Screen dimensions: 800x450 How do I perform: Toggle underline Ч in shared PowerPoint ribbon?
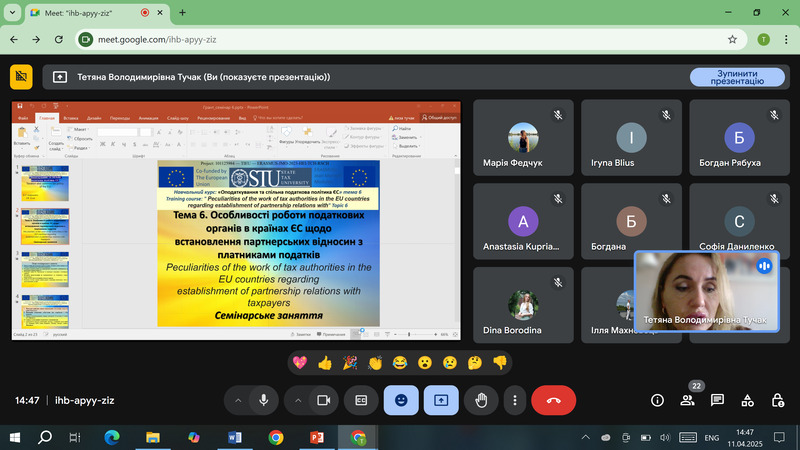tap(123, 145)
